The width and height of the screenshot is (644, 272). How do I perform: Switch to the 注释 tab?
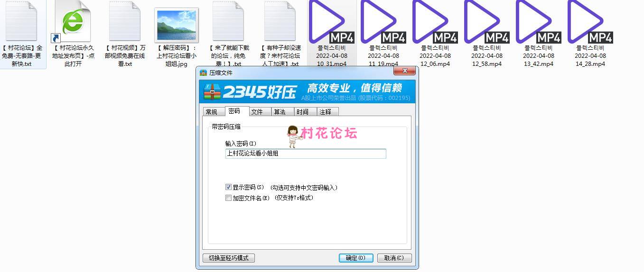point(325,112)
